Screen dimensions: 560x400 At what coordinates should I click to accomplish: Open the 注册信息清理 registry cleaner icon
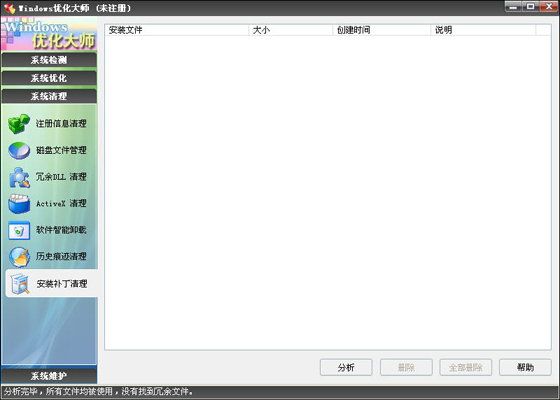(19, 124)
